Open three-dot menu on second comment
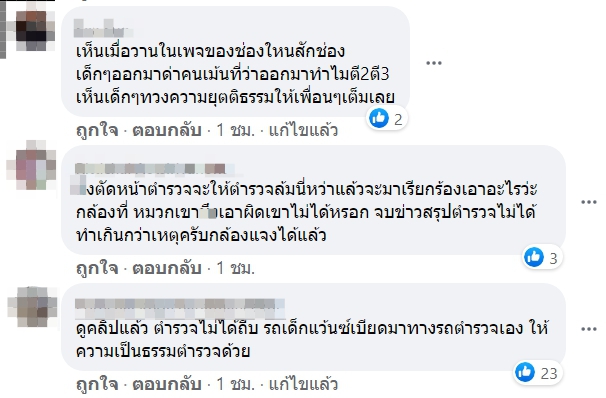The height and width of the screenshot is (398, 606). [589, 202]
